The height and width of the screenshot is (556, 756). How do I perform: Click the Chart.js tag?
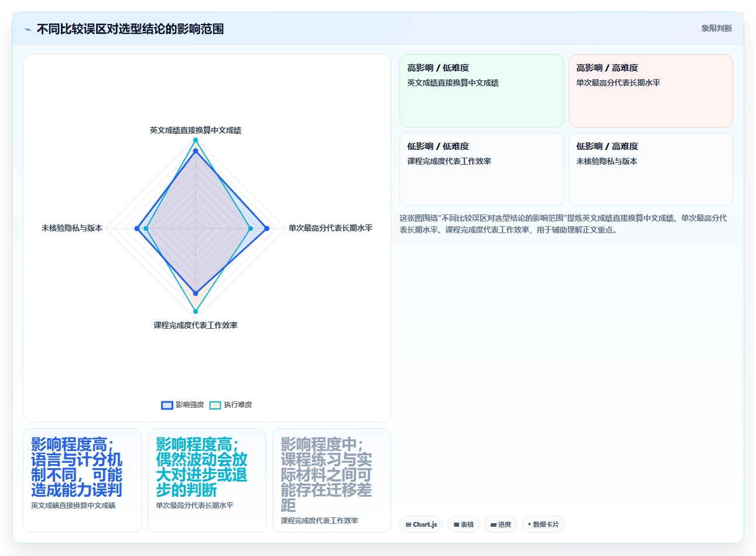coord(421,524)
